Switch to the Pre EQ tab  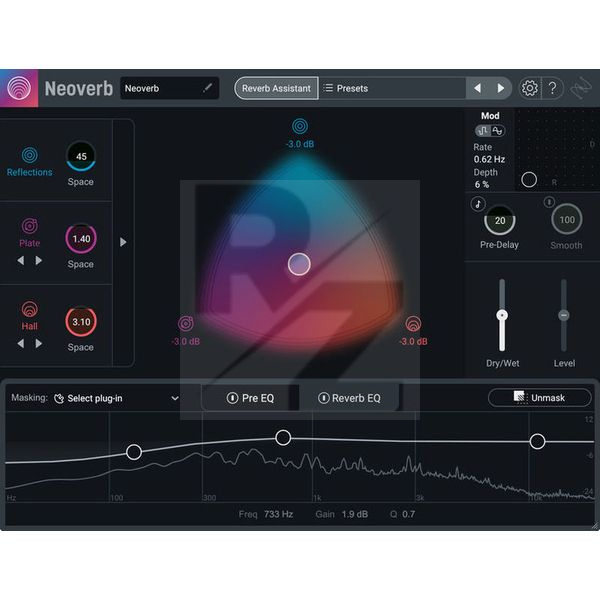click(x=250, y=398)
